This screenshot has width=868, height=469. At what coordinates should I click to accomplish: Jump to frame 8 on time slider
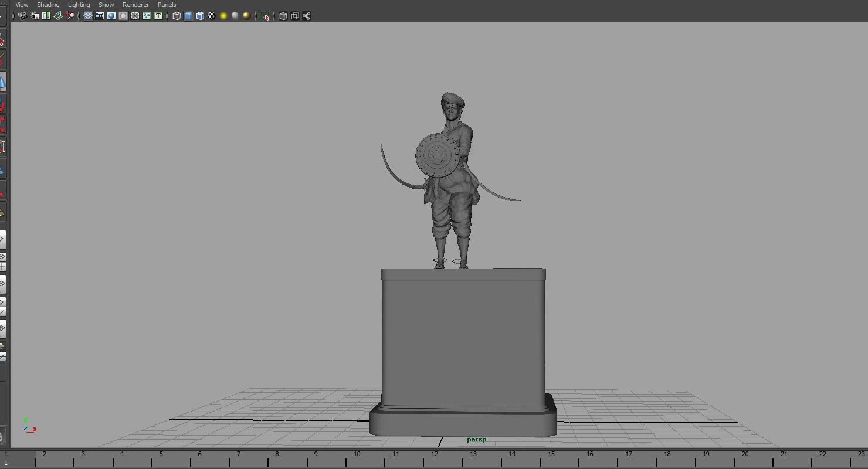click(277, 454)
